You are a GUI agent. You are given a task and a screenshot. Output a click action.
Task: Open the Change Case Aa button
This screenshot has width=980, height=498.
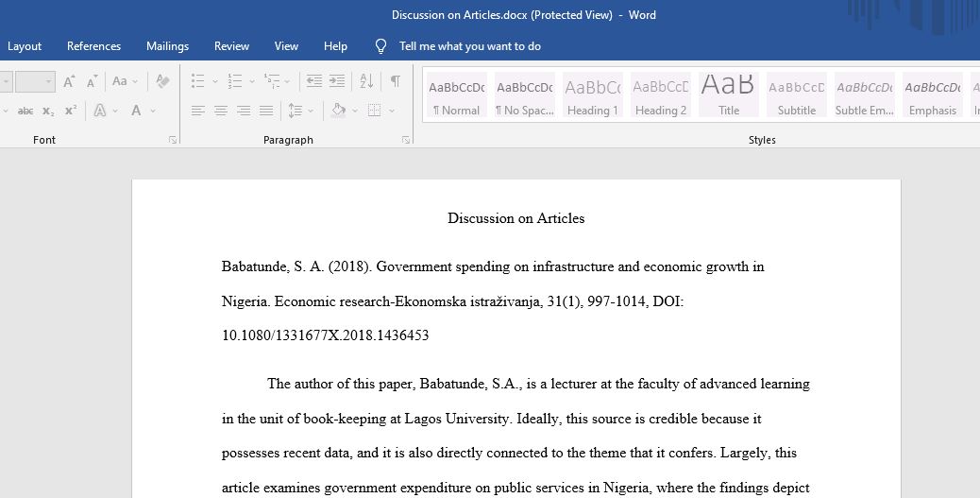coord(119,81)
